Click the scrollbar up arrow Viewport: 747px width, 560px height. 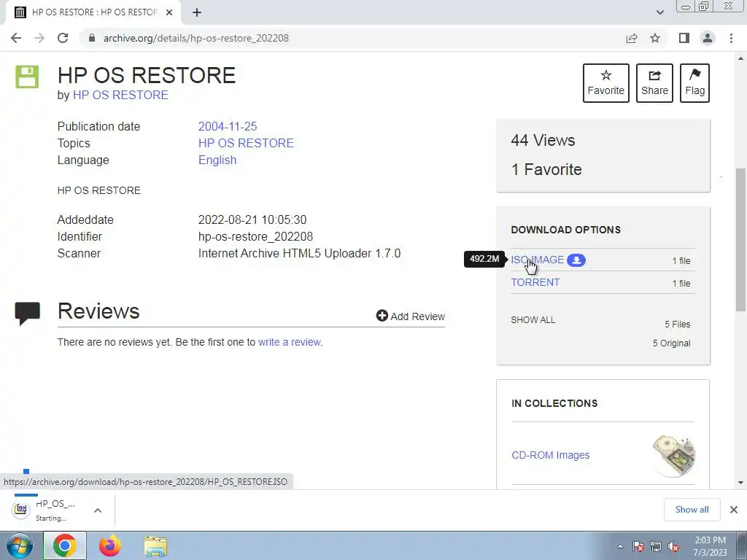pos(740,58)
